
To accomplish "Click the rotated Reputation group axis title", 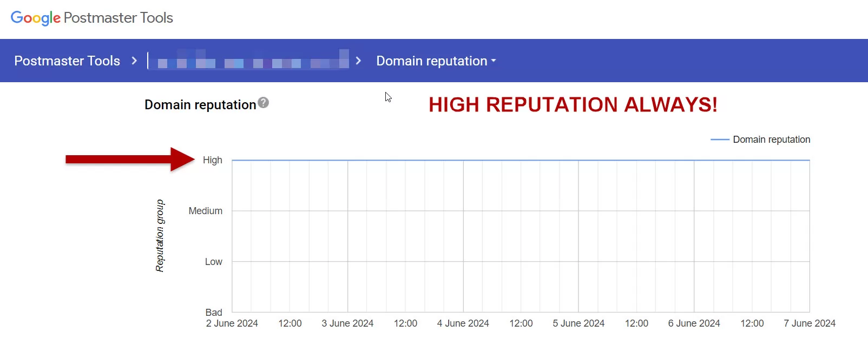I will click(160, 236).
